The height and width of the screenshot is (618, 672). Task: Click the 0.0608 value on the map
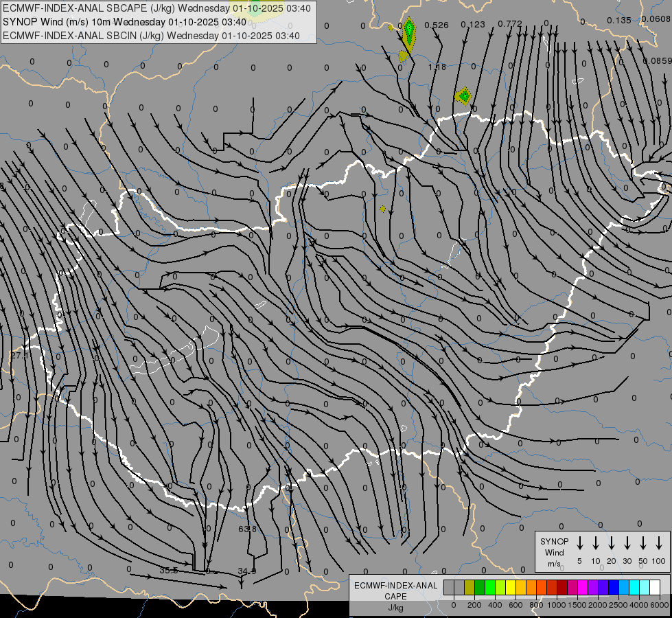[656, 19]
